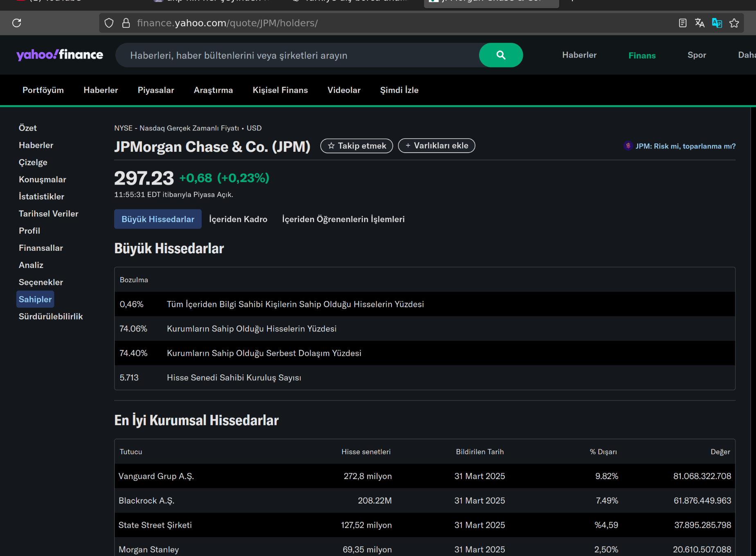The height and width of the screenshot is (556, 756).
Task: Click the 74.40% float value
Action: coord(133,353)
